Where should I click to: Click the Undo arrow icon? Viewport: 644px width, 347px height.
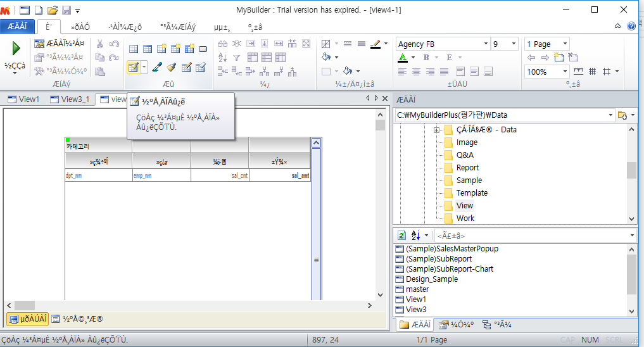coord(114,44)
